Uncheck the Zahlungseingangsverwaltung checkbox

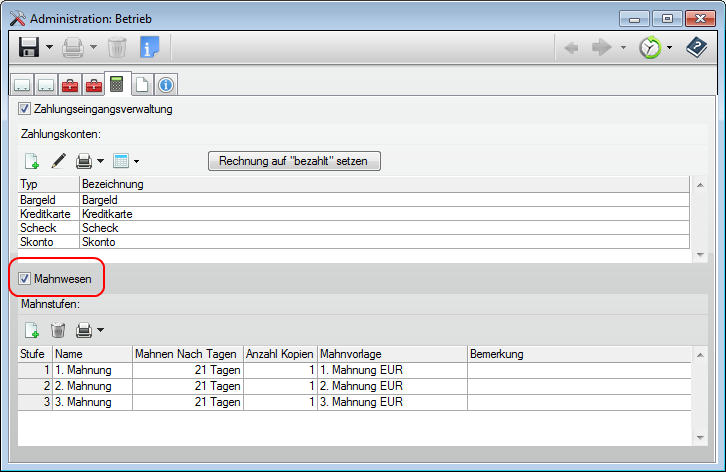tap(25, 109)
